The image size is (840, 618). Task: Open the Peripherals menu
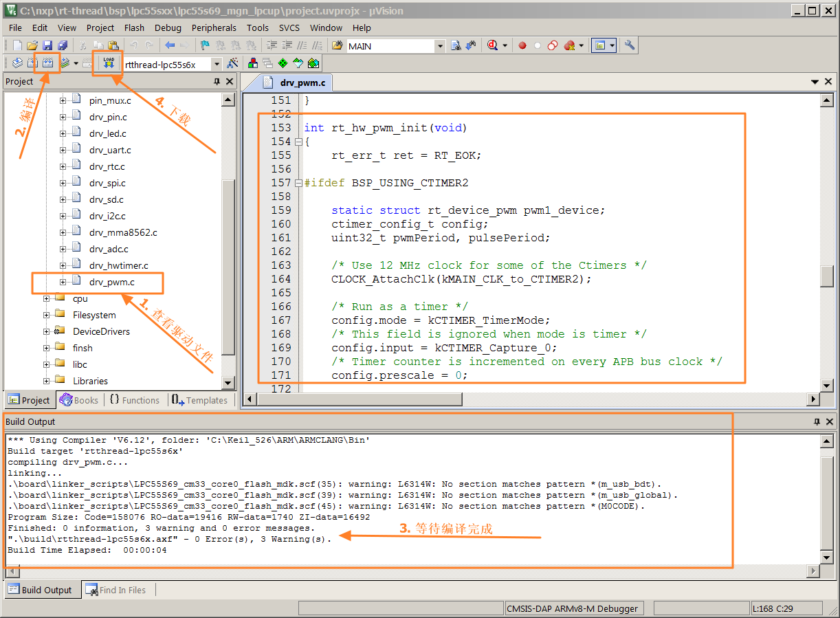coord(214,27)
